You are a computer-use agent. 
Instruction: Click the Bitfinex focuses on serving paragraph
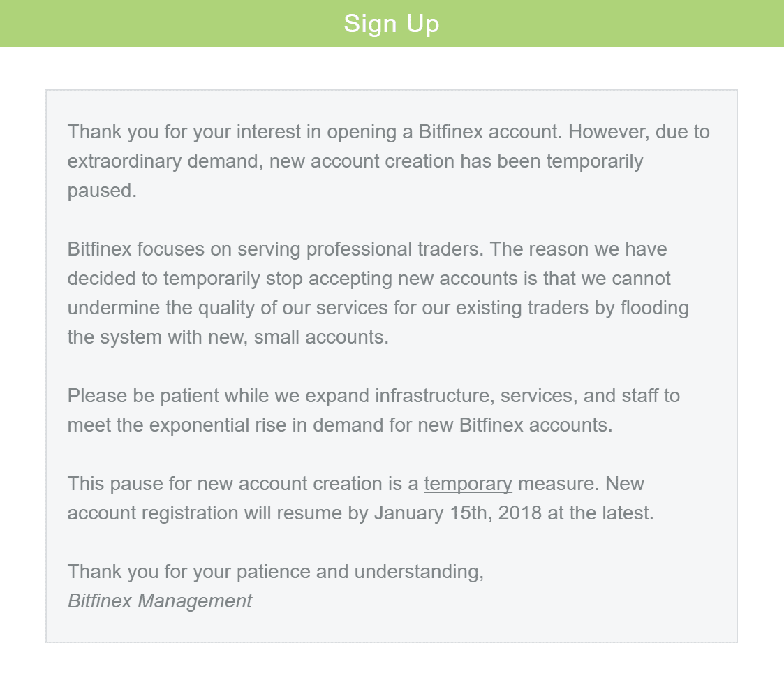point(378,293)
